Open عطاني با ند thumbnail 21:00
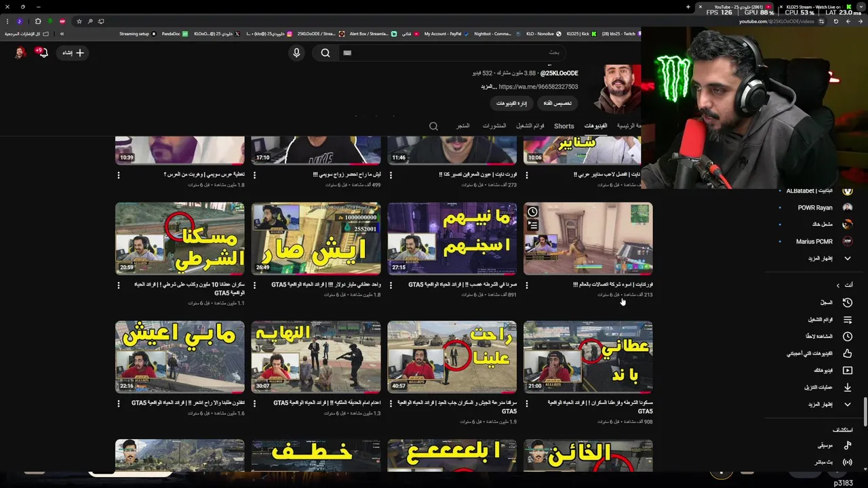This screenshot has height=488, width=868. 588,357
